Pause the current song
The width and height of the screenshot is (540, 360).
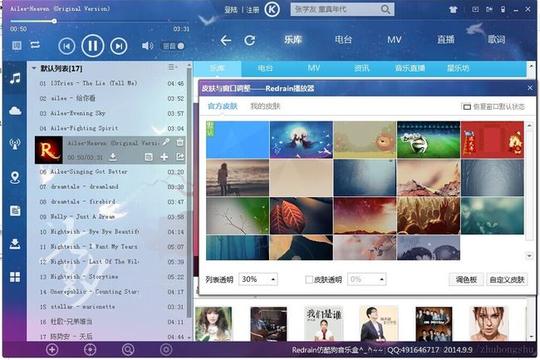pyautogui.click(x=93, y=45)
